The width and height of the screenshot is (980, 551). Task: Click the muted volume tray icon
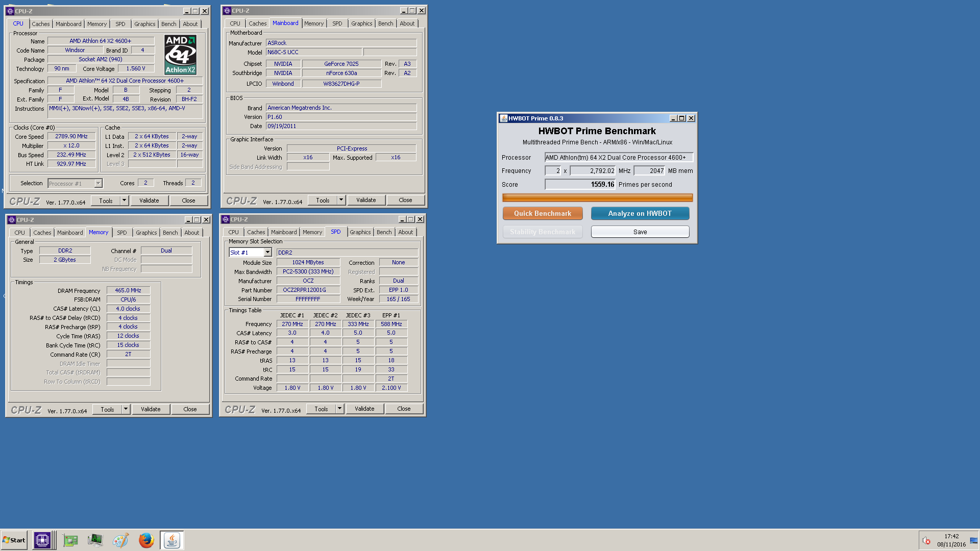point(926,540)
